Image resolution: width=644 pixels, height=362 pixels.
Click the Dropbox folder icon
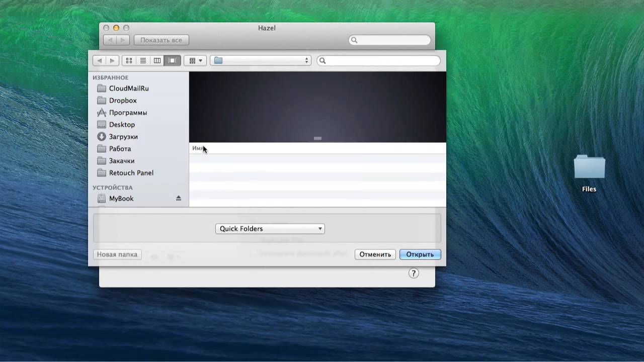tap(102, 101)
